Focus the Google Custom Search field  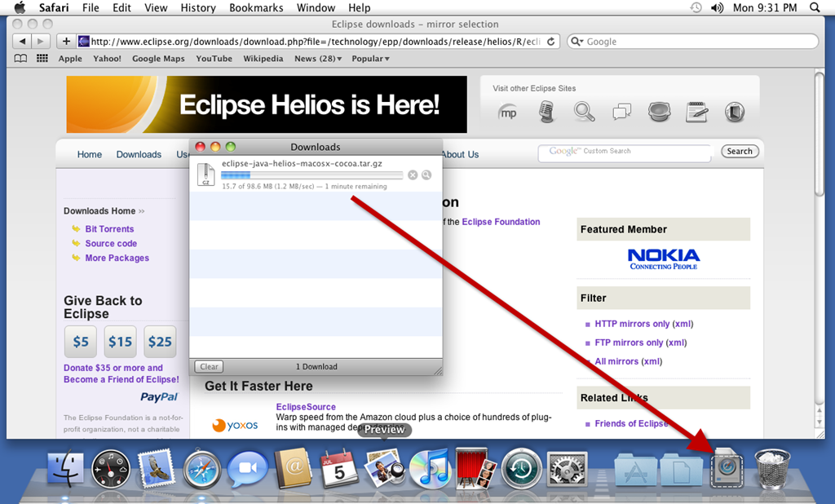(x=625, y=152)
